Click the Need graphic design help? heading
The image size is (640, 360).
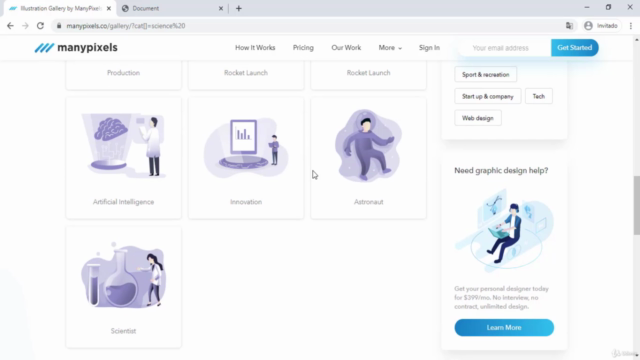coord(501,170)
